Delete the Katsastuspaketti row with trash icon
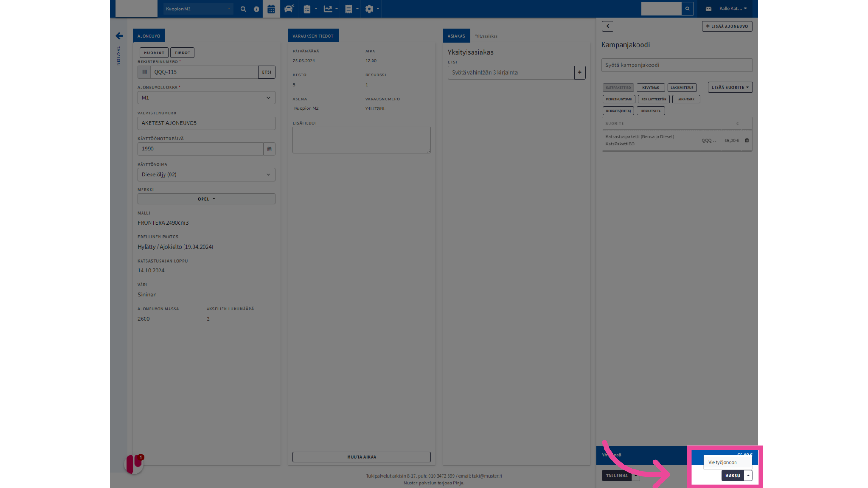This screenshot has width=868, height=488. (747, 141)
